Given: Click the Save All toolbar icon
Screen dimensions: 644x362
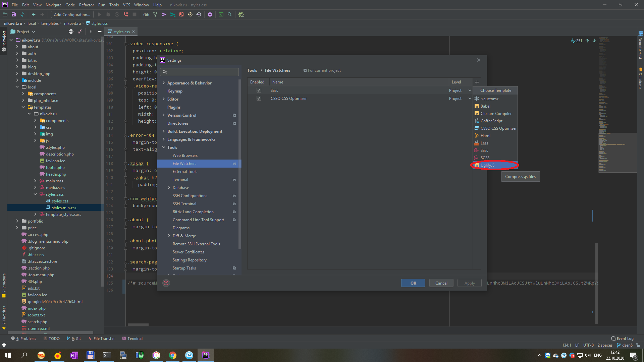Looking at the screenshot, I should (14, 14).
